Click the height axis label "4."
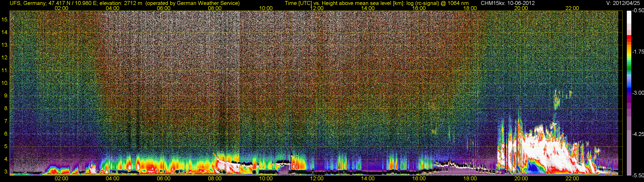The image size is (644, 182). pos(6,159)
